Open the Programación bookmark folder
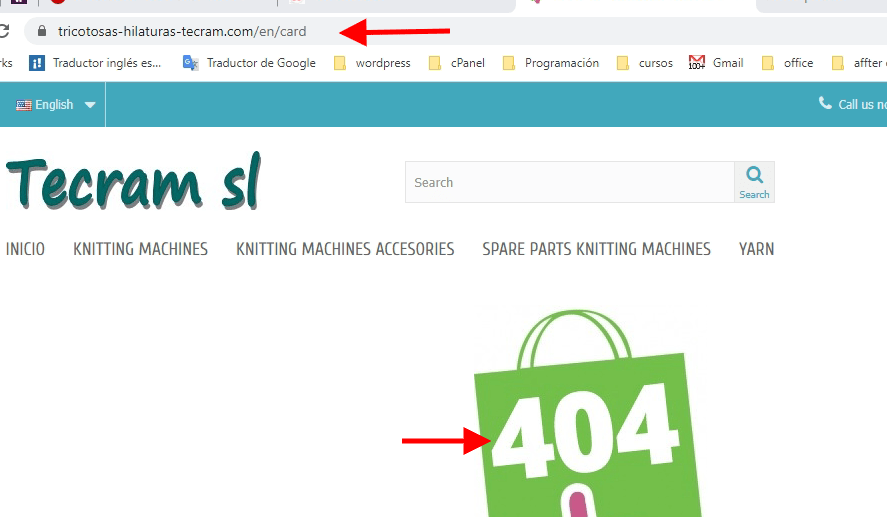This screenshot has height=517, width=887. click(551, 63)
